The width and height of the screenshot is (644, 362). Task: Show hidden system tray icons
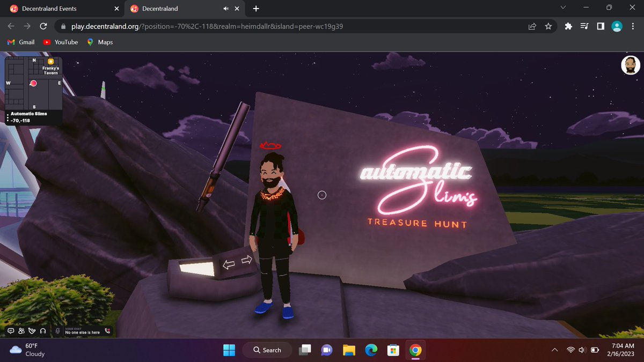[x=554, y=350]
